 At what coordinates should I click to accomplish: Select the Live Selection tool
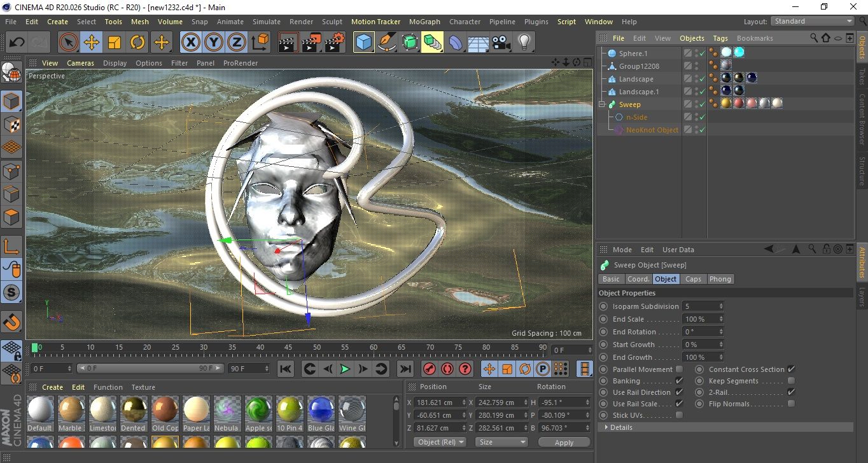(68, 43)
